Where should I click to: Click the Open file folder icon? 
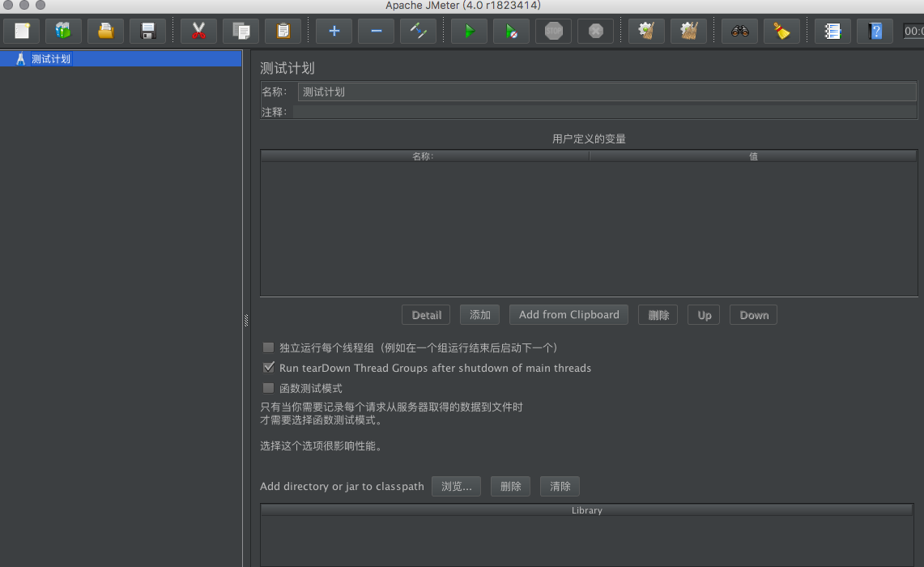point(105,31)
